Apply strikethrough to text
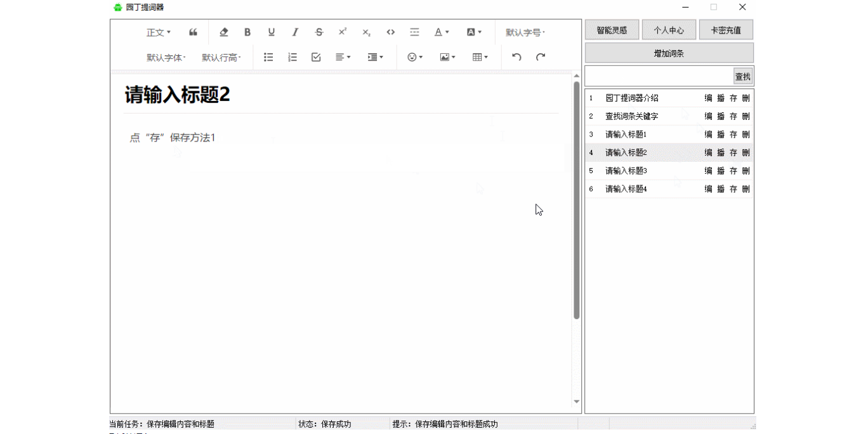 (x=319, y=32)
